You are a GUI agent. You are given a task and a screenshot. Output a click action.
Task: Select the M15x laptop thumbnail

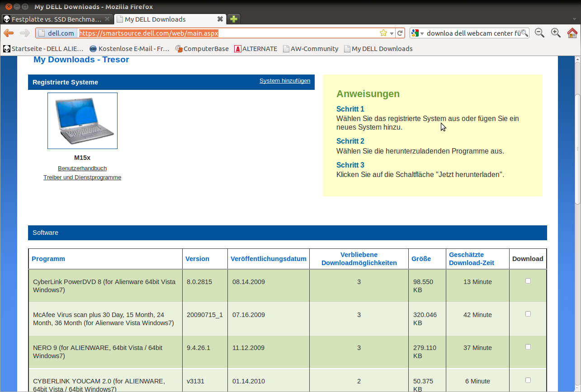[x=82, y=121]
